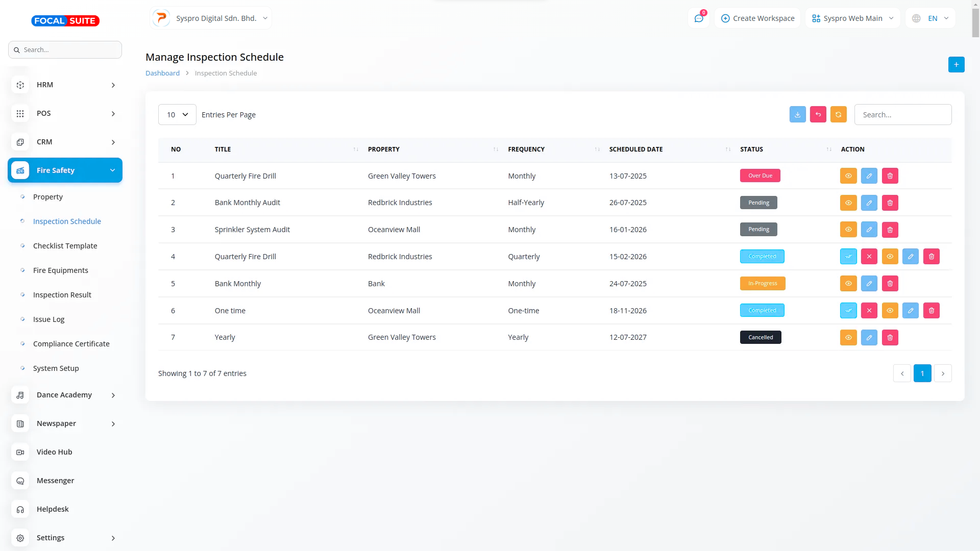
Task: Click the orange refresh icon in the table toolbar
Action: 838,115
